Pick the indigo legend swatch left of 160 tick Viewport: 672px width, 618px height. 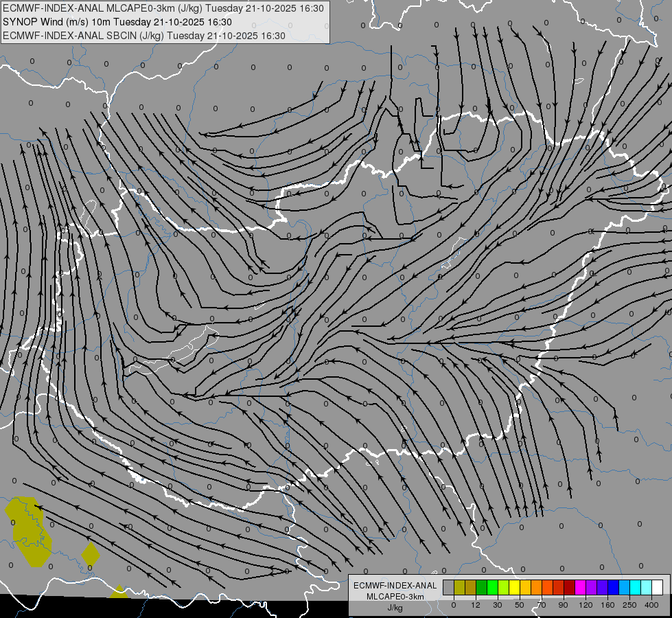[x=603, y=587]
